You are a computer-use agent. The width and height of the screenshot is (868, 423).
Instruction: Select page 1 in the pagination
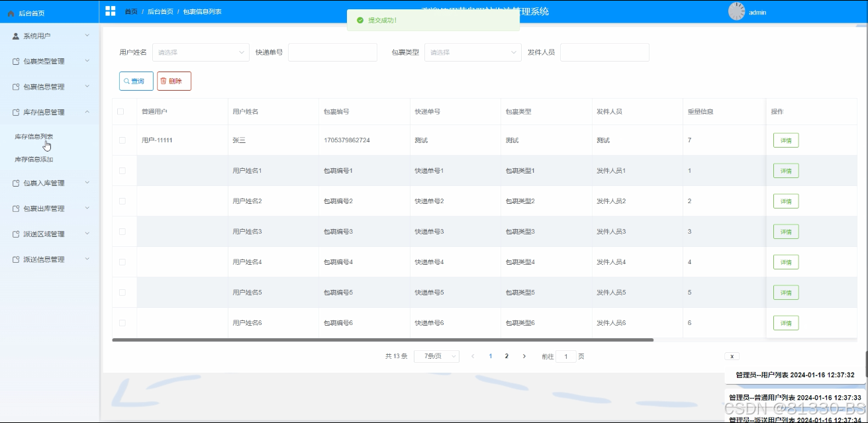490,356
